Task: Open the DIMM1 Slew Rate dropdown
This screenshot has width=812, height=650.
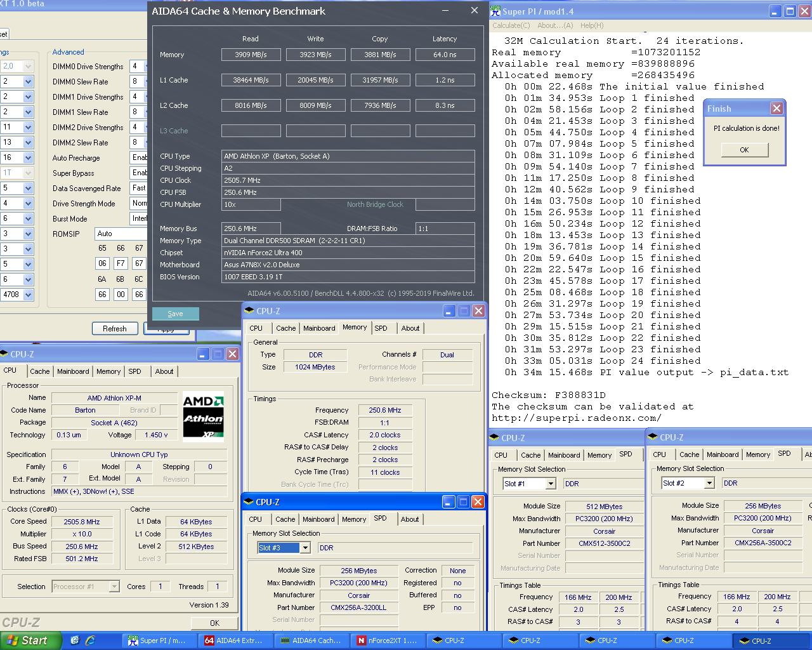Action: pos(138,112)
